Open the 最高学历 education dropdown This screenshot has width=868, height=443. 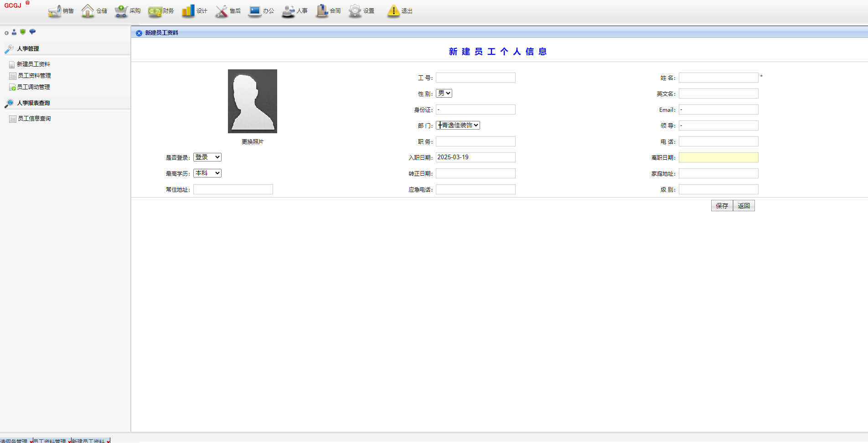tap(207, 173)
